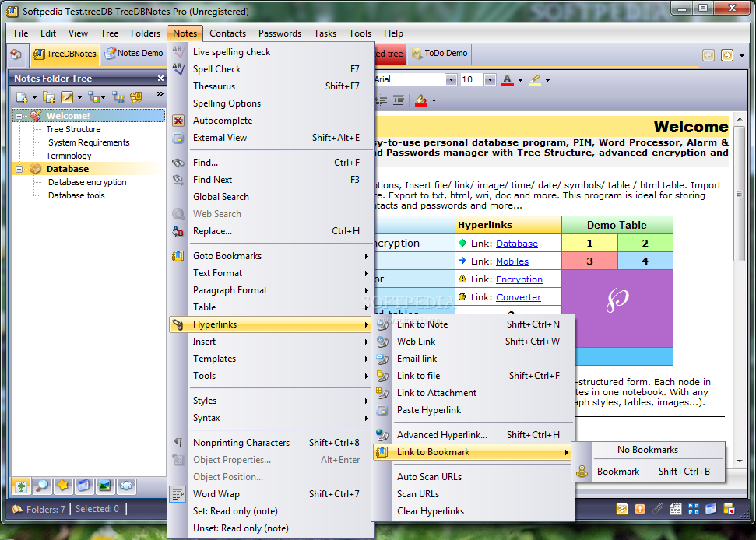This screenshot has height=540, width=756.
Task: Click the background fill color bucket
Action: tap(421, 100)
